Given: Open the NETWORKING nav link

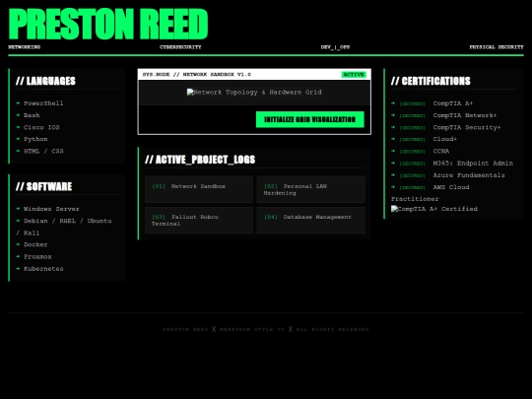Looking at the screenshot, I should click(24, 47).
